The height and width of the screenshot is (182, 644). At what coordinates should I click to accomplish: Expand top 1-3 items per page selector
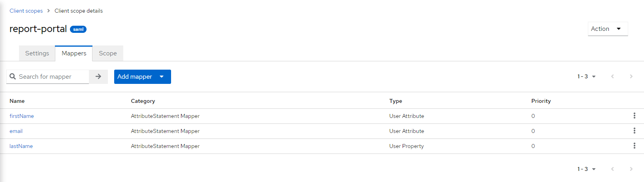point(586,76)
